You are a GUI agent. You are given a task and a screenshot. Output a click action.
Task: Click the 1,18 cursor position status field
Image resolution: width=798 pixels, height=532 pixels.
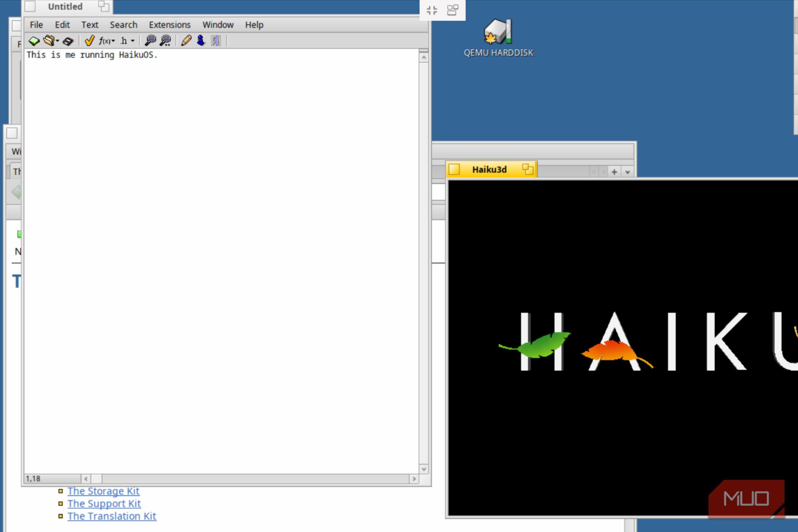coord(52,479)
